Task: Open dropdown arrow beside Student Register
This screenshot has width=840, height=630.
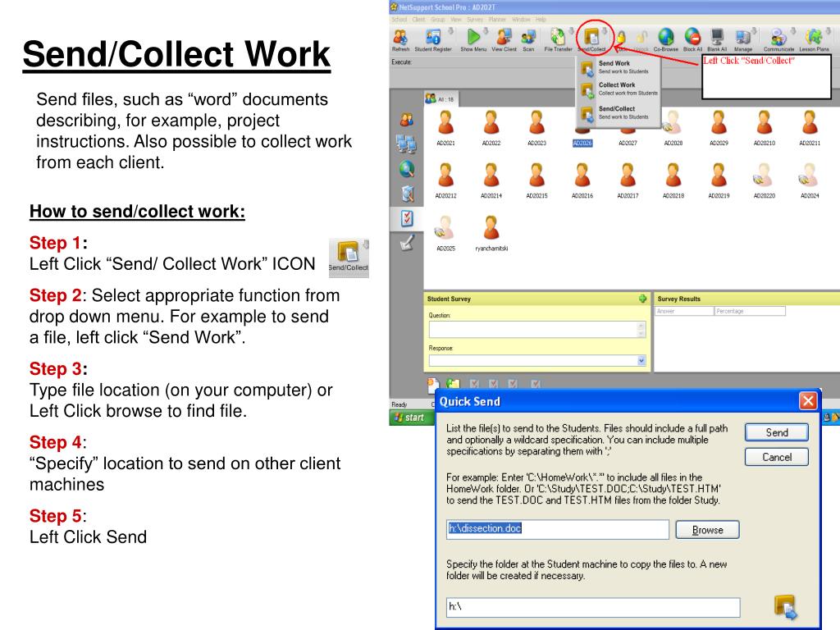Action: (450, 31)
